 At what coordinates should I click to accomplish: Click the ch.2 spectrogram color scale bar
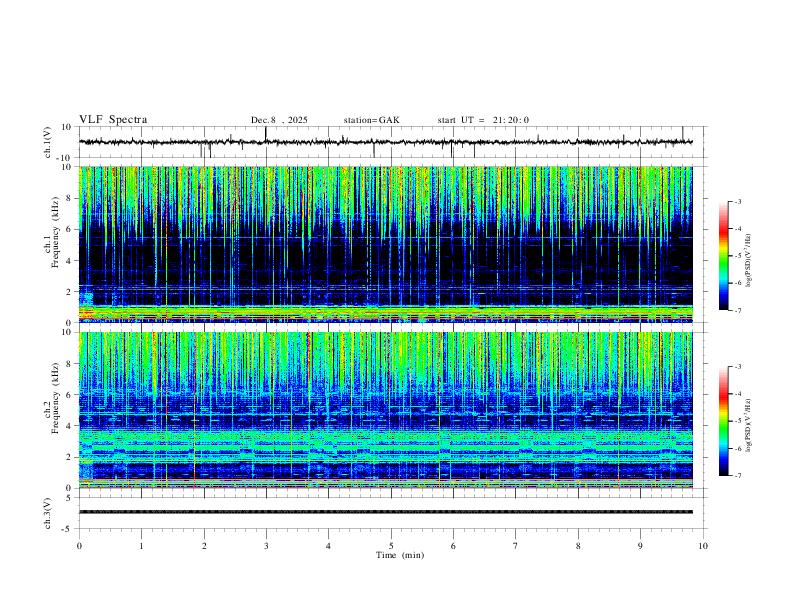click(x=723, y=421)
